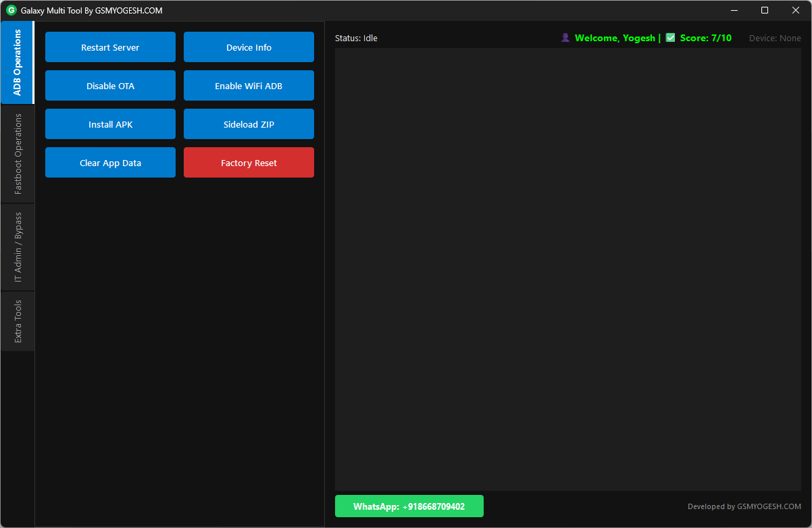Click the green checkmark icon before Score
The image size is (812, 528).
(670, 38)
